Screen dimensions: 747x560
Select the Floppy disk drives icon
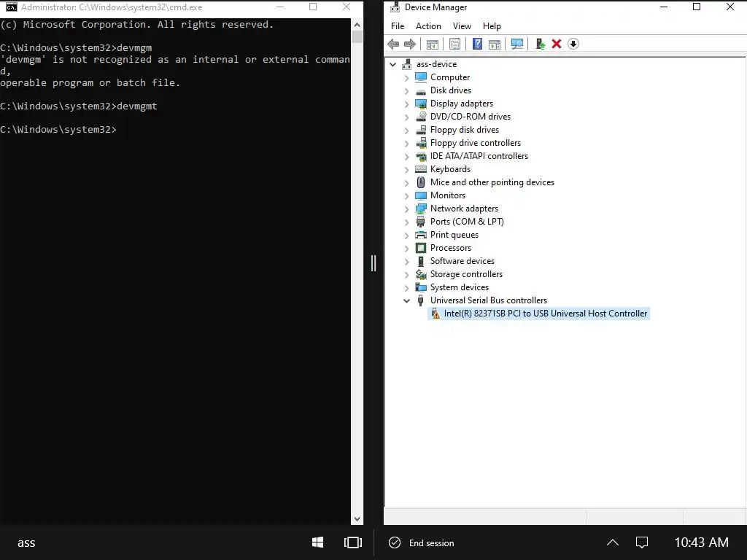421,130
